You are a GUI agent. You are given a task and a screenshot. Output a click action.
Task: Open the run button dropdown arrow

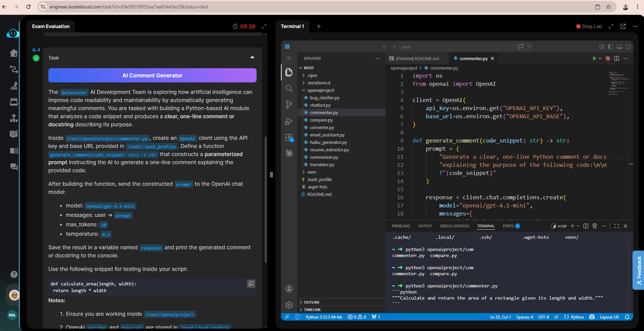click(x=600, y=58)
